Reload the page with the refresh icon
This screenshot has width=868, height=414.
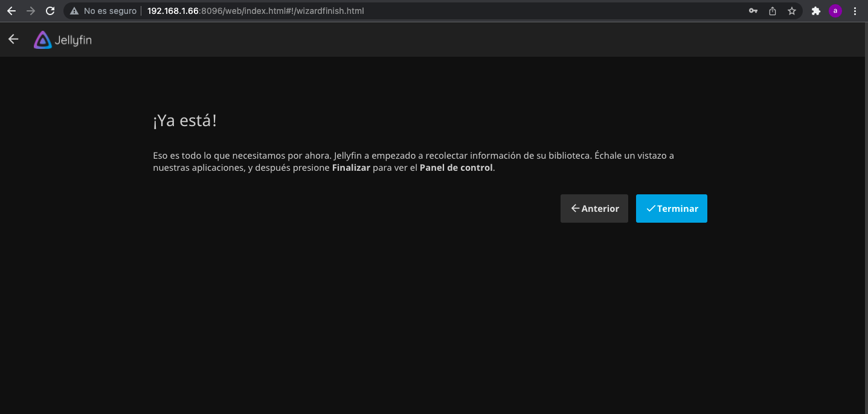click(50, 11)
